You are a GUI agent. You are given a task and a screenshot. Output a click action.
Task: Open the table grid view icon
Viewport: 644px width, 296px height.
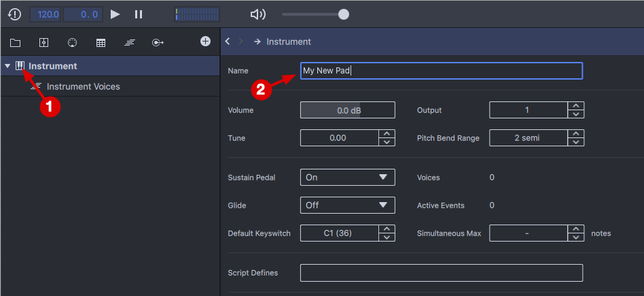click(x=101, y=42)
